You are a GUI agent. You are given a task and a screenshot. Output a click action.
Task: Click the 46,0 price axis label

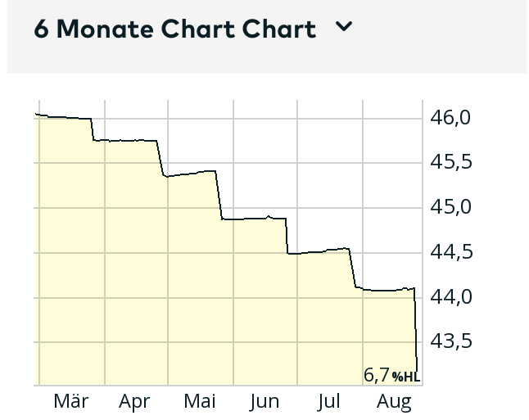(451, 118)
